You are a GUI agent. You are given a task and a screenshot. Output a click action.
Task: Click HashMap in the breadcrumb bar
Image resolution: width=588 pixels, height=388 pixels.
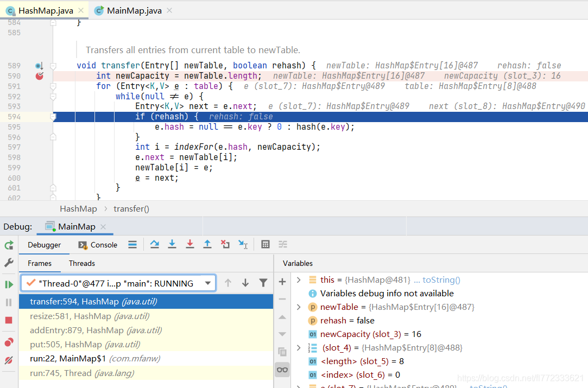coord(78,209)
